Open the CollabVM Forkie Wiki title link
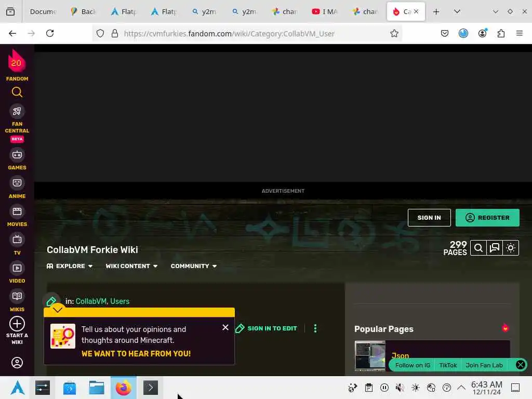The image size is (532, 399). 92,250
